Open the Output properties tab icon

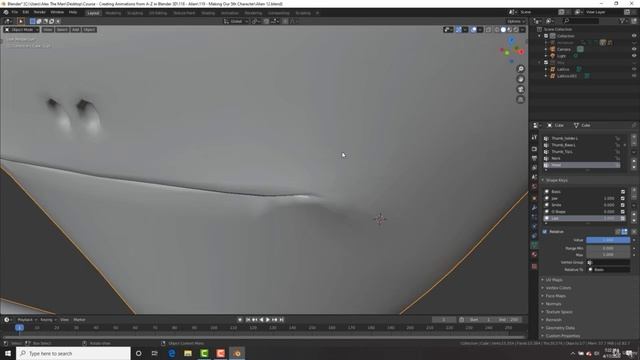[x=534, y=158]
